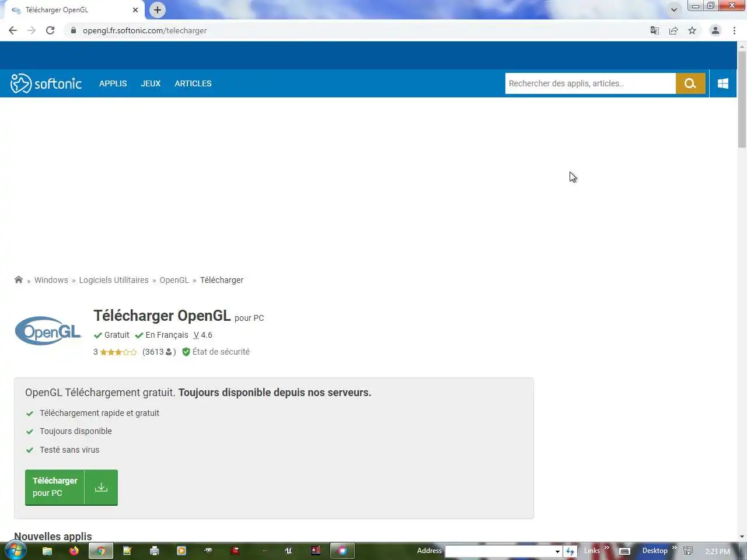747x560 pixels.
Task: Expand the taskbar Address dropdown arrow
Action: coord(557,551)
